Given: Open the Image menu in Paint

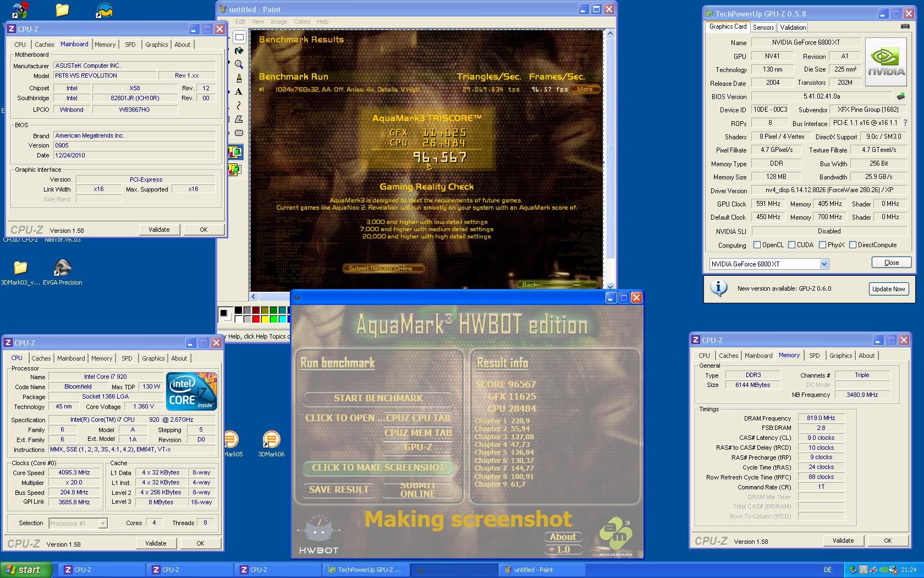Looking at the screenshot, I should pyautogui.click(x=279, y=21).
